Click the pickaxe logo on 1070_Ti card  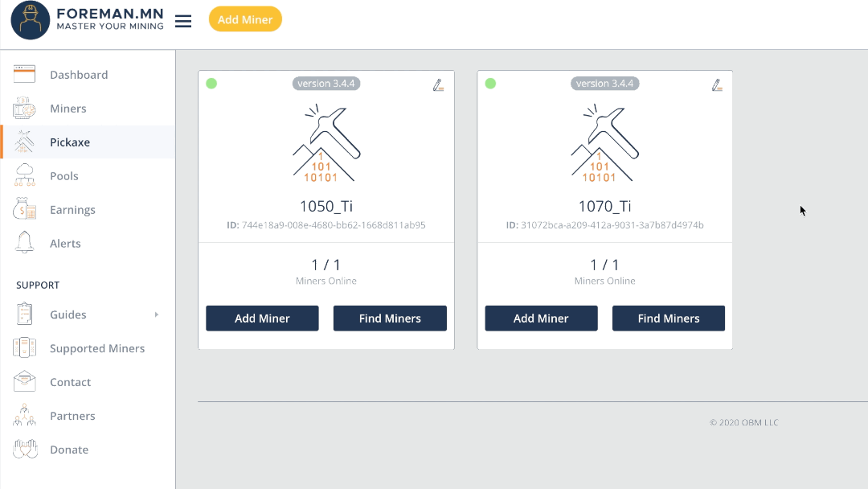pyautogui.click(x=604, y=143)
